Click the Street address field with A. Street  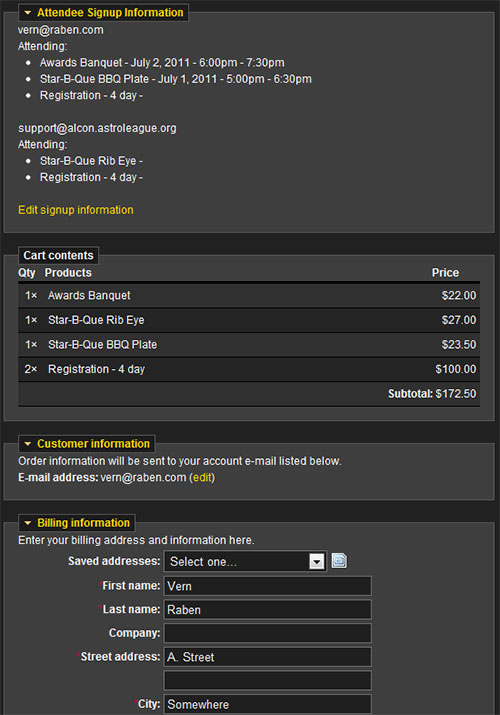pyautogui.click(x=268, y=657)
